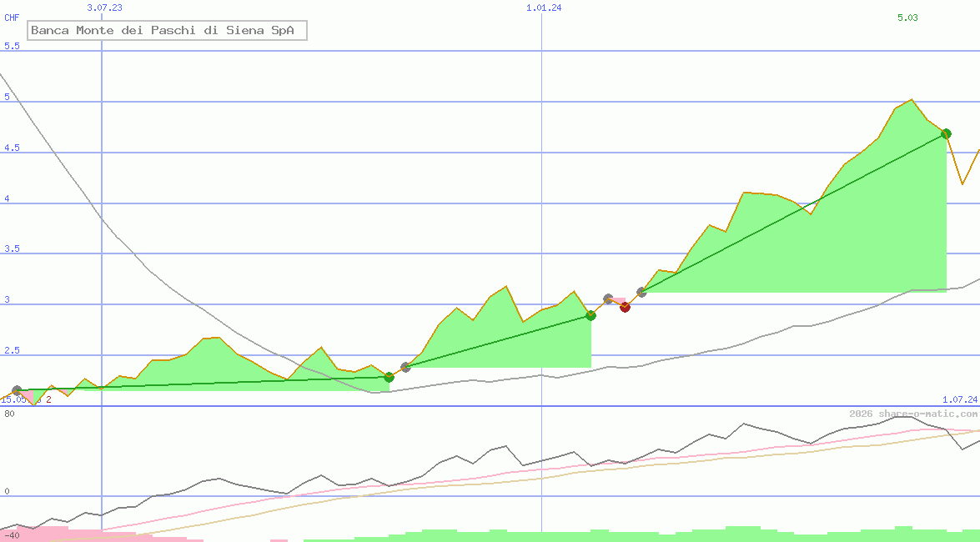Select the final green sell marker near 4.7
Image resolution: width=980 pixels, height=542 pixels.
pyautogui.click(x=947, y=133)
